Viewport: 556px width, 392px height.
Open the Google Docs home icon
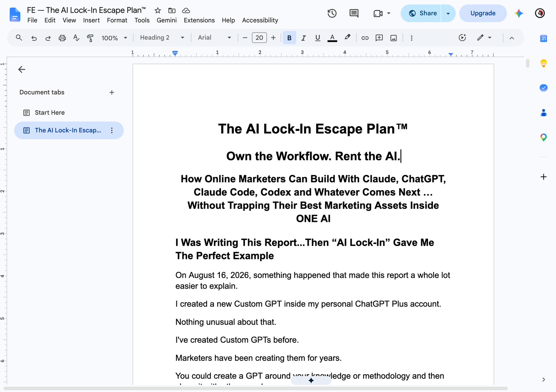15,15
